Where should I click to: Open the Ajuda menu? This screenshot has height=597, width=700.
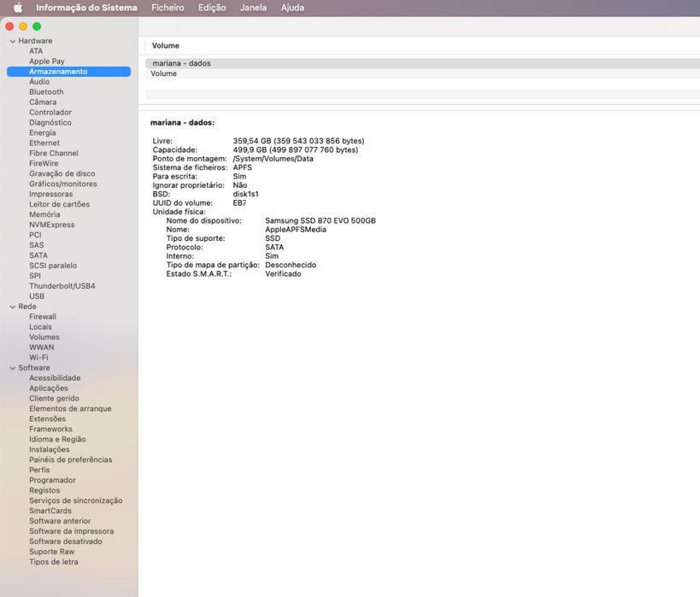coord(292,8)
